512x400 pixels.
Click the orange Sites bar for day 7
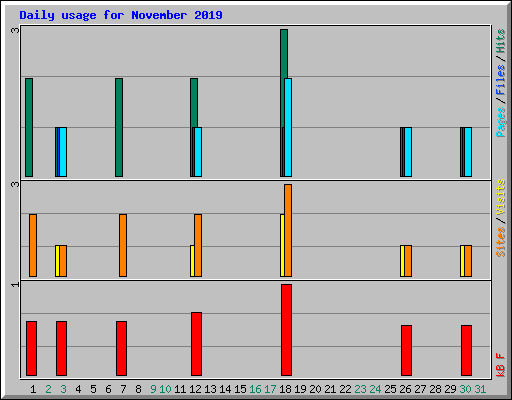click(123, 245)
